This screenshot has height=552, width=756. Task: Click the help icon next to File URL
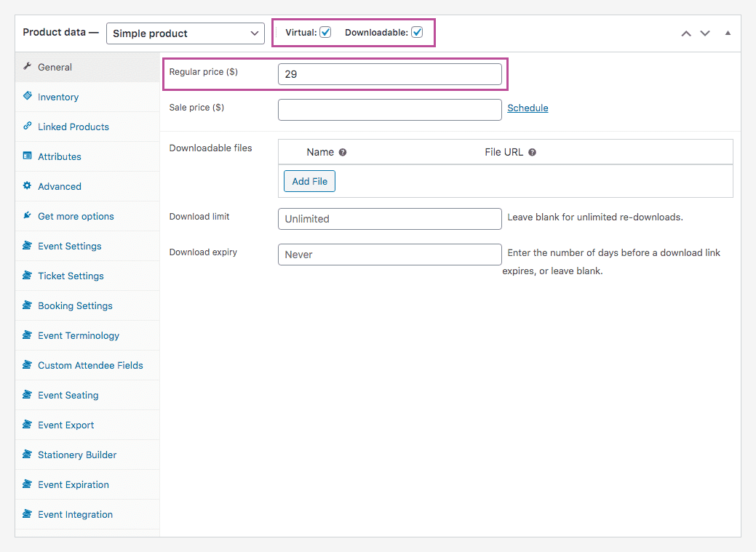click(x=532, y=153)
